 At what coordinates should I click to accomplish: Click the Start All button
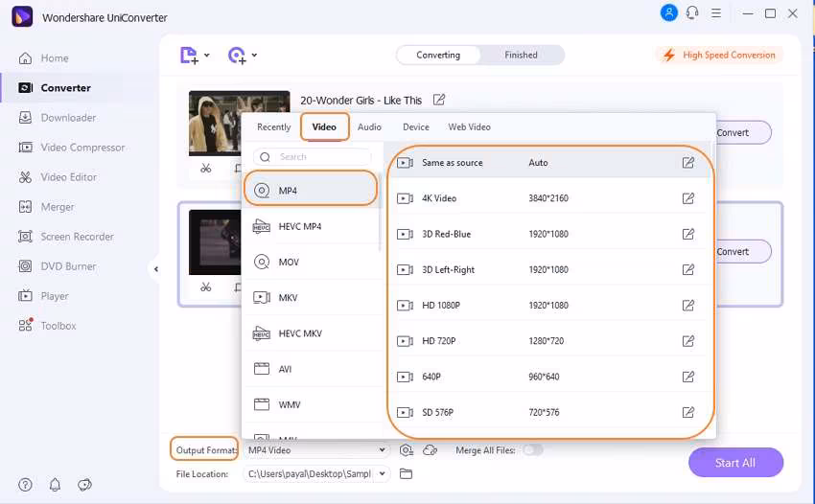point(735,463)
